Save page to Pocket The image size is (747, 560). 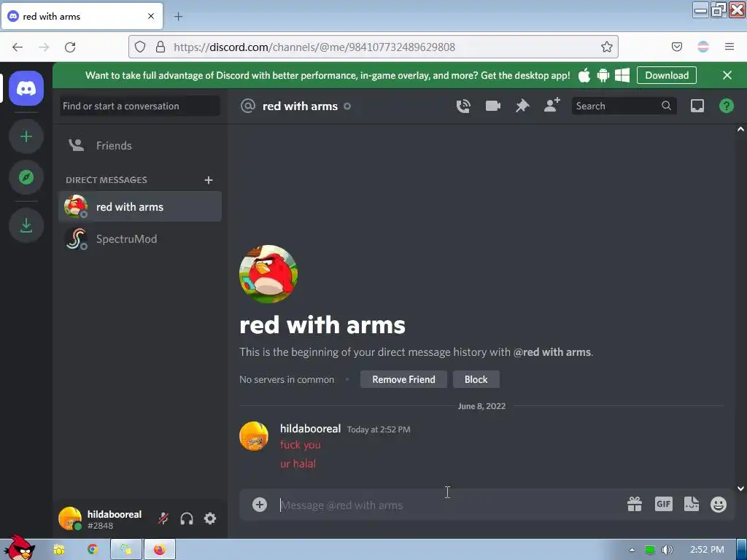(676, 47)
